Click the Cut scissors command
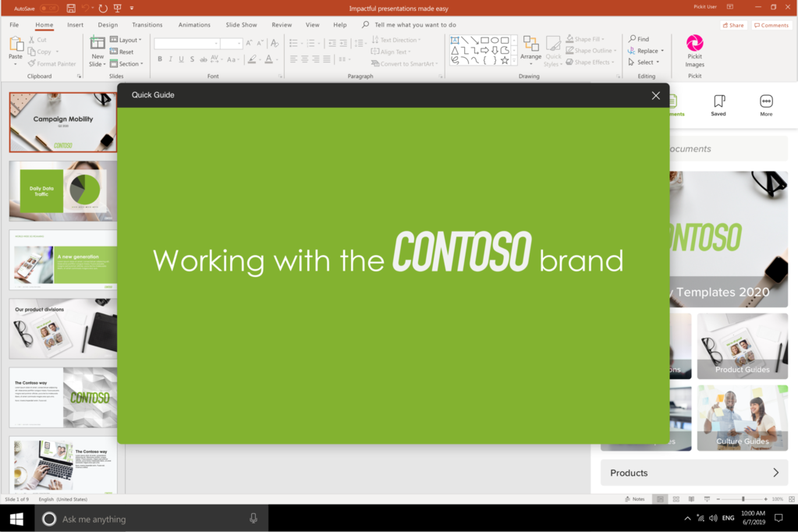 (37, 40)
